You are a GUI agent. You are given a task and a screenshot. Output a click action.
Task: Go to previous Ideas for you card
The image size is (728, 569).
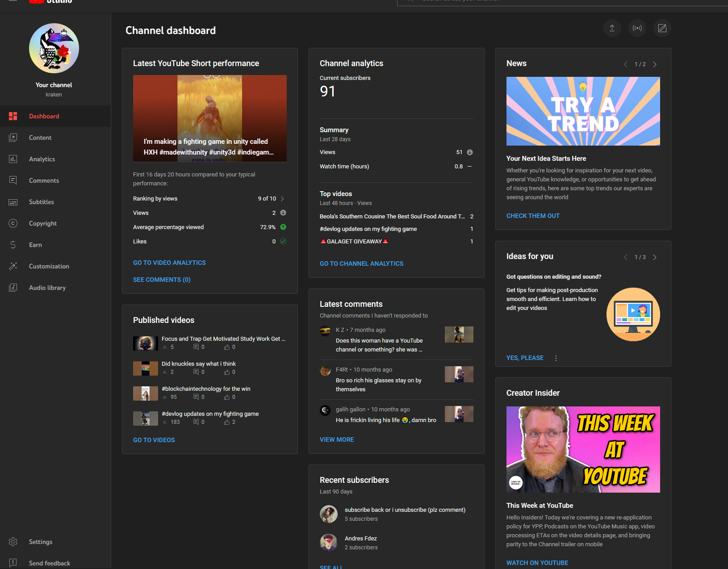click(626, 257)
